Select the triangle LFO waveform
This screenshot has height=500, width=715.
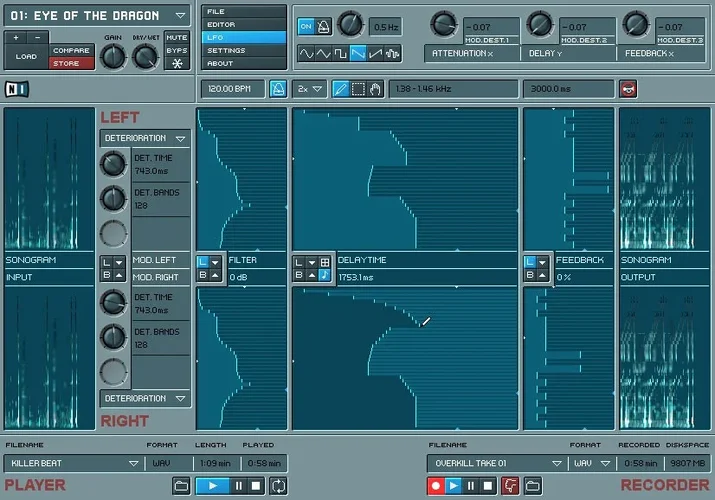(323, 54)
